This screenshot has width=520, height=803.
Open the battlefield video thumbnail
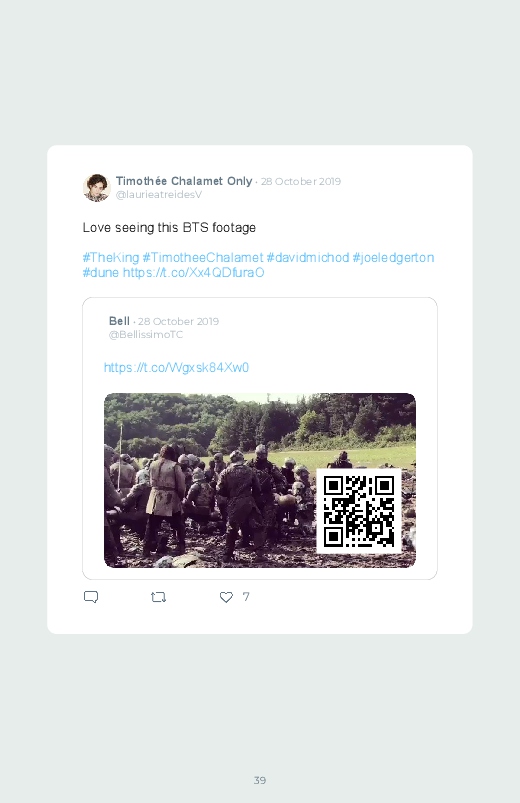pos(260,480)
